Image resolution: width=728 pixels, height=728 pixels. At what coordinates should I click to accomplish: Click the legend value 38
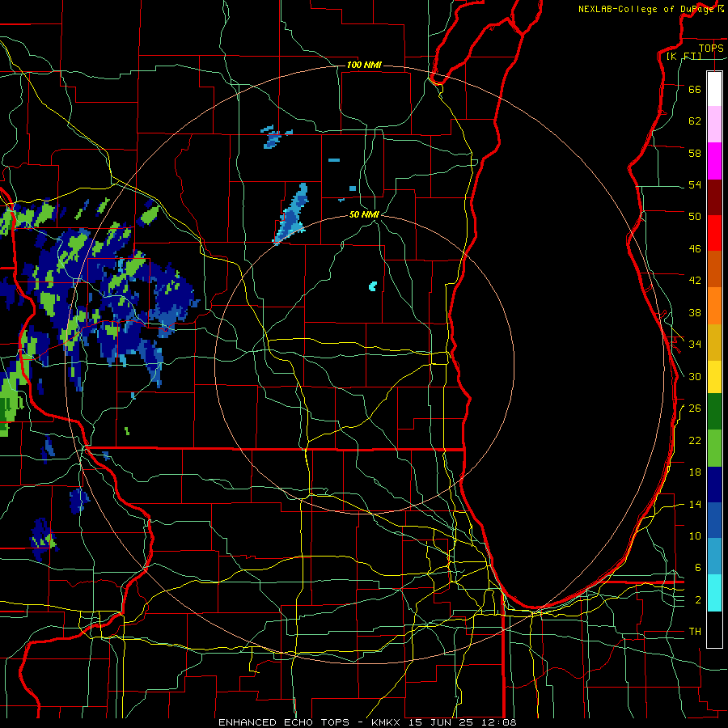[695, 312]
